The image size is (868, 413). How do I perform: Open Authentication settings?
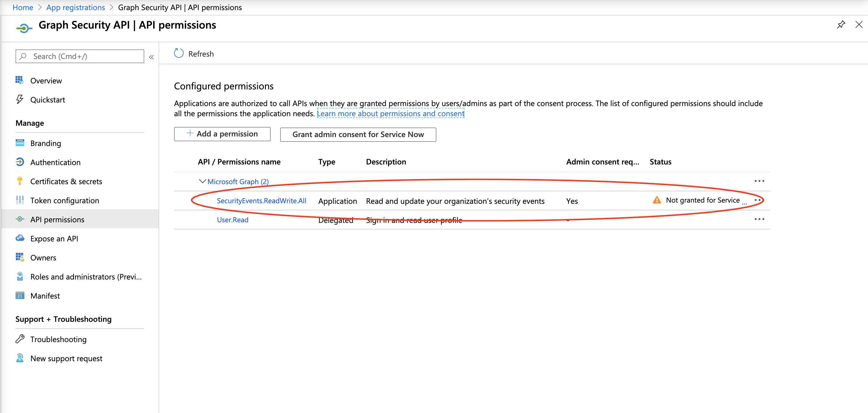pyautogui.click(x=56, y=162)
